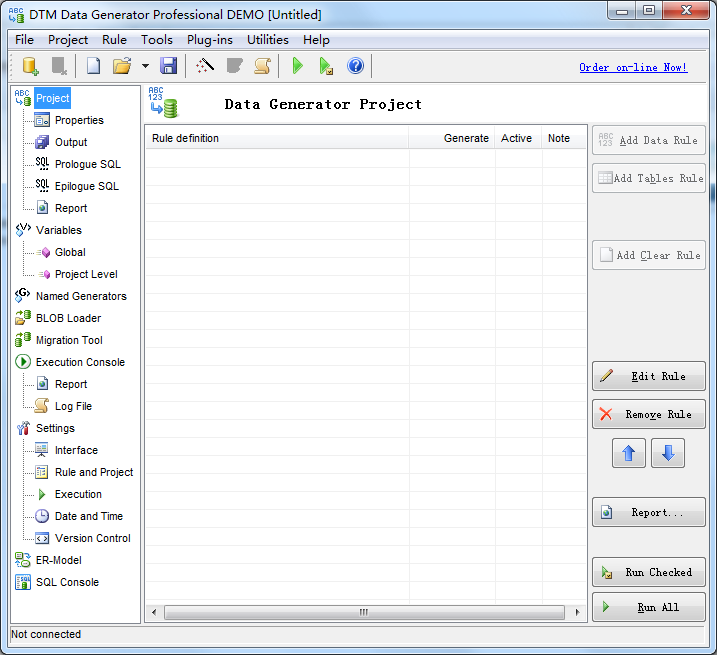Select the Migration Tool tree node

69,340
